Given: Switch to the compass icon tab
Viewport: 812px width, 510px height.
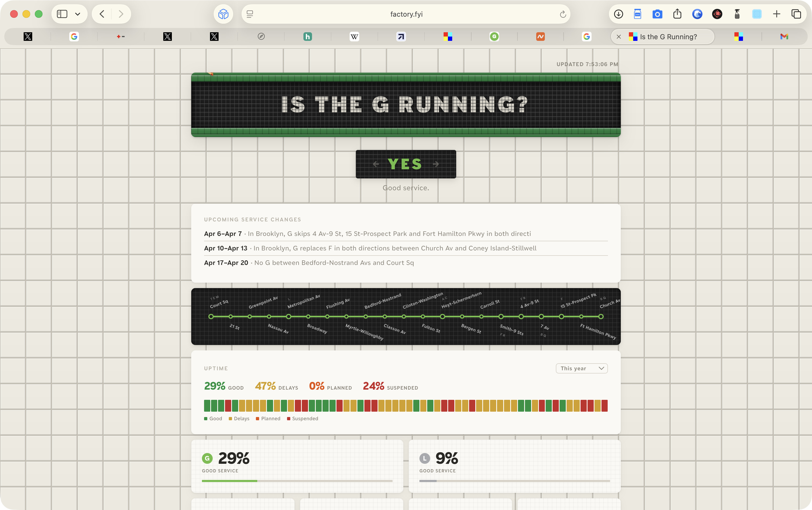Looking at the screenshot, I should pos(261,37).
